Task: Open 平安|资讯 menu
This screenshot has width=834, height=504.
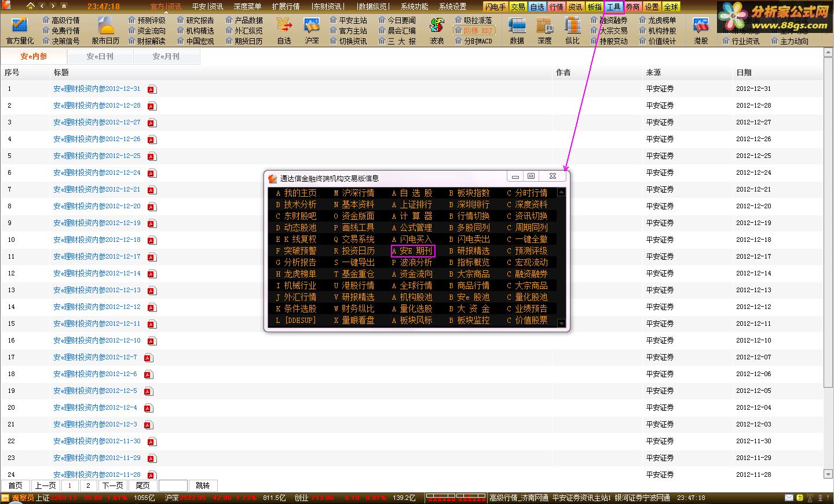Action: [x=207, y=6]
